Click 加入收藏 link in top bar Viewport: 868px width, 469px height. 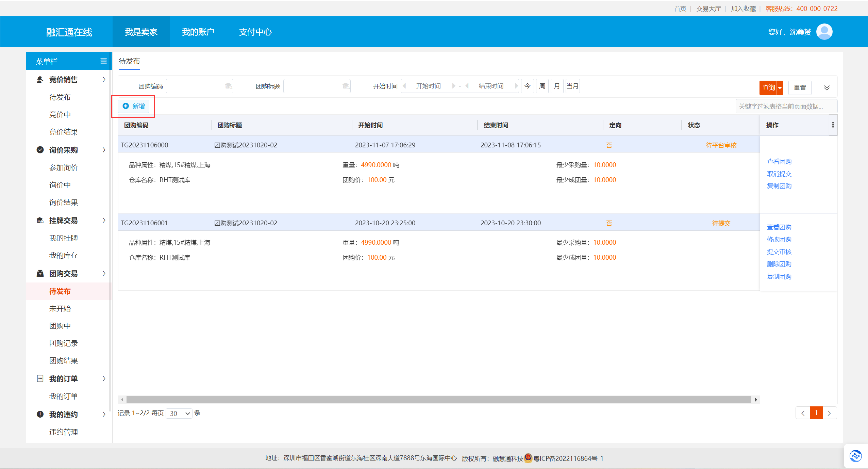pyautogui.click(x=743, y=9)
